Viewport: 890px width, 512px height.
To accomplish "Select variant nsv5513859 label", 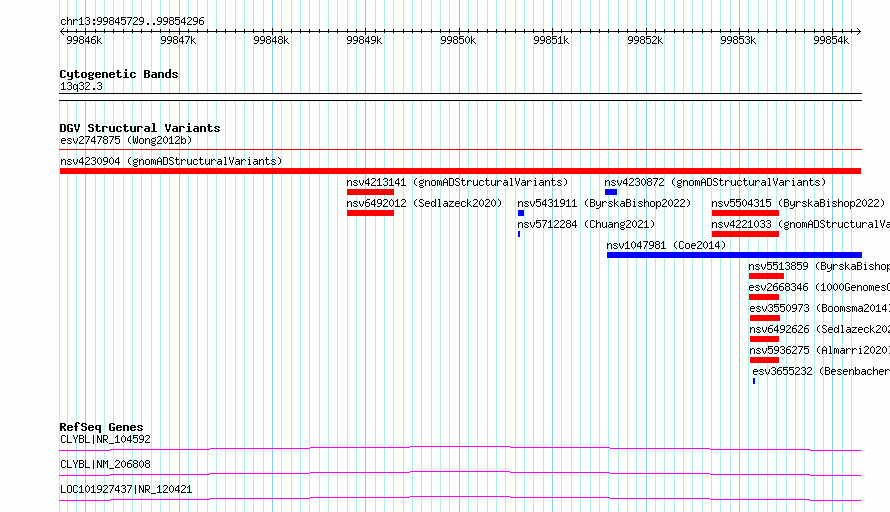I will coord(819,266).
